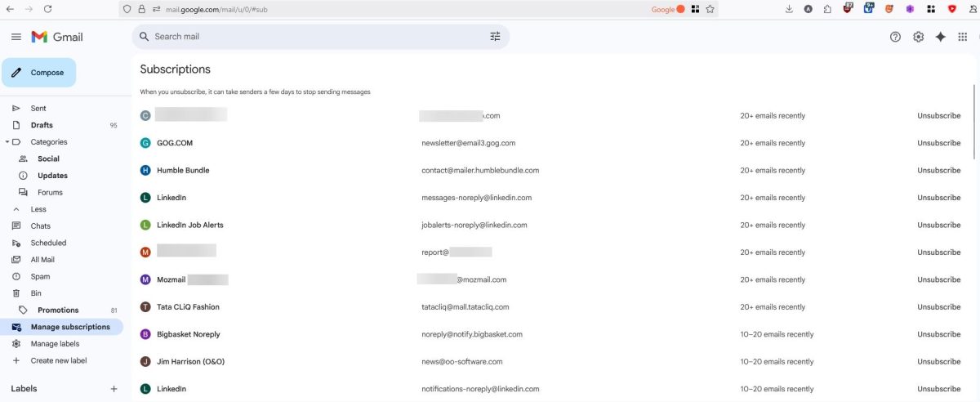Screen dimensions: 980x402
Task: Unsubscribe from Jim Harrison (O&O)
Action: tap(938, 362)
